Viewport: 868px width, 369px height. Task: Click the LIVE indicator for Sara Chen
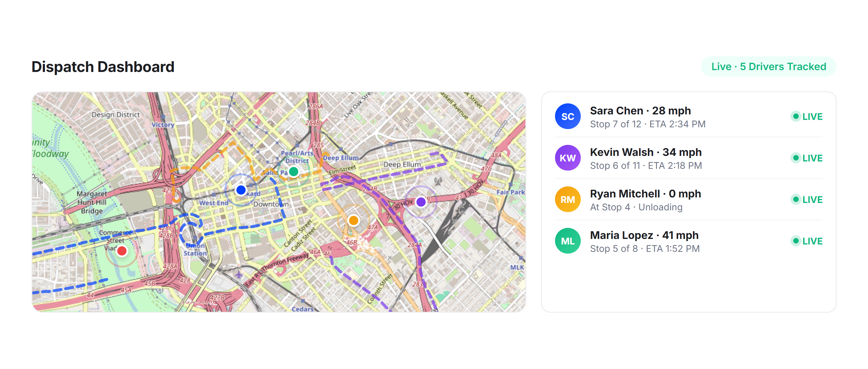(x=807, y=117)
